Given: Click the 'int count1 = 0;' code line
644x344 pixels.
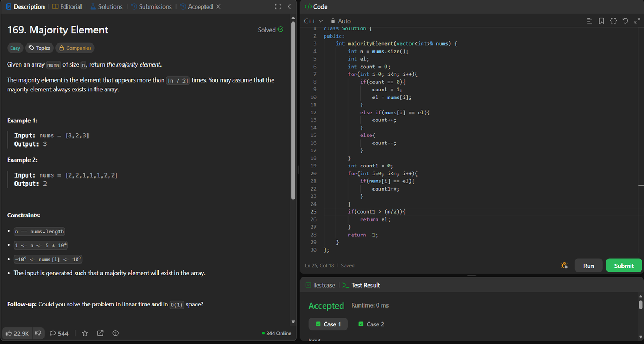Looking at the screenshot, I should click(370, 166).
